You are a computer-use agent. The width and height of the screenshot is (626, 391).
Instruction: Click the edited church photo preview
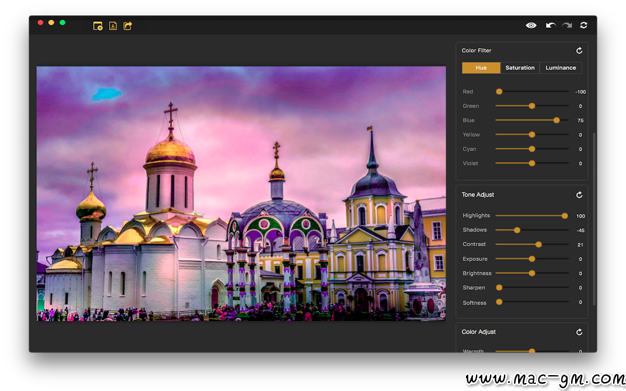[x=241, y=194]
